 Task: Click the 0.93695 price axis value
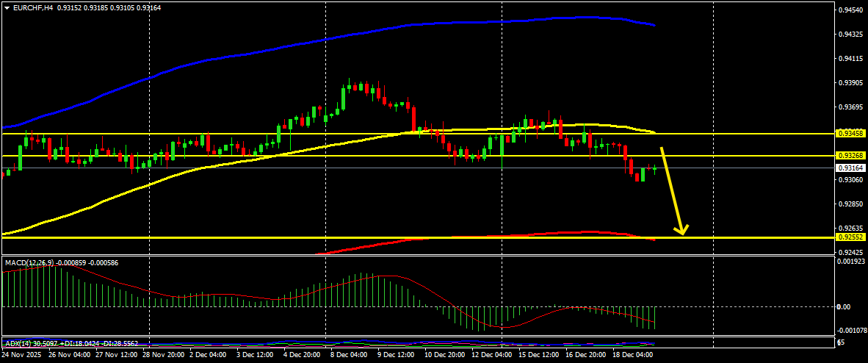[x=851, y=107]
